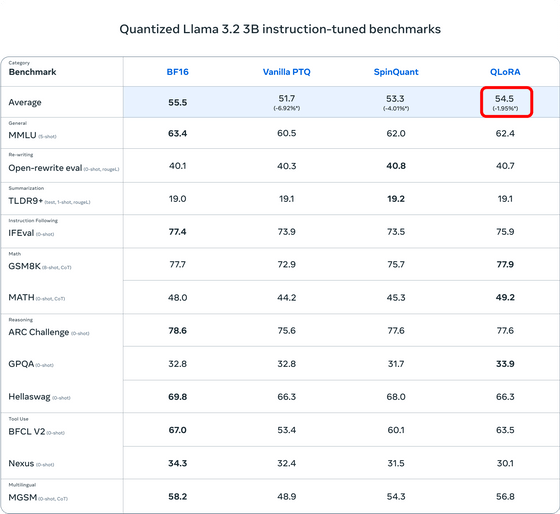Select the table title heading text
This screenshot has height=514, width=560.
click(x=280, y=29)
